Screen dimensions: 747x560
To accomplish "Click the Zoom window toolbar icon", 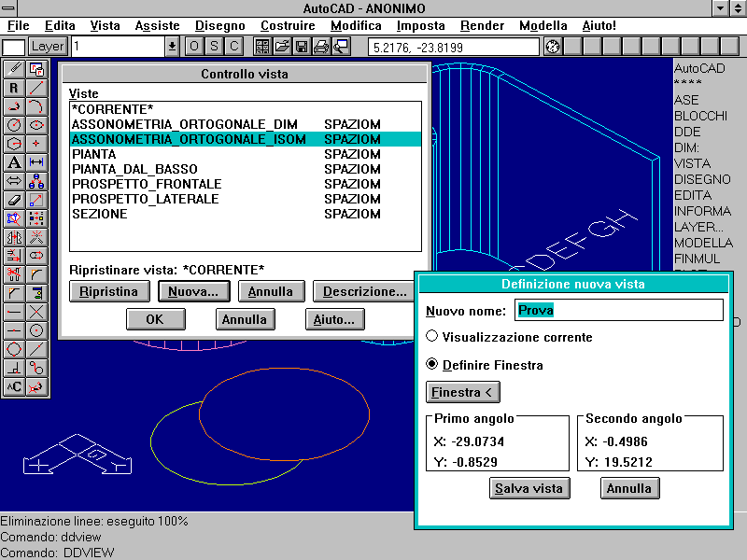I will pos(341,47).
